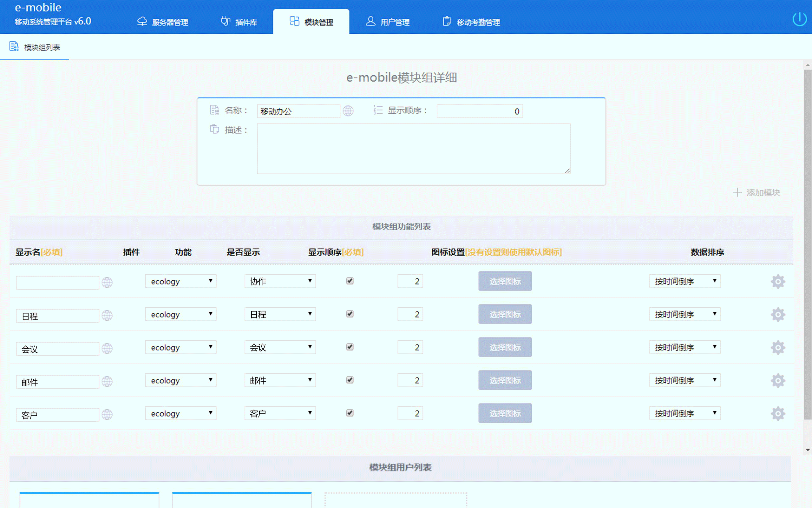812x508 pixels.
Task: Click the vertical scrollbar thumb
Action: [808, 244]
